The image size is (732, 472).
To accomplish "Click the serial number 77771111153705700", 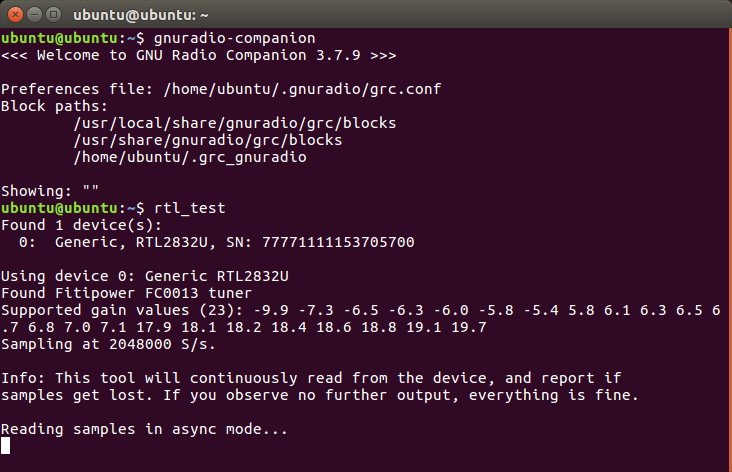I will 338,242.
